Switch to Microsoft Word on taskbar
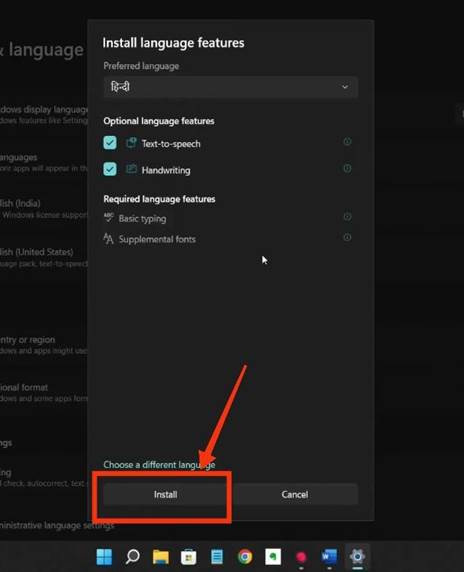 pos(329,557)
